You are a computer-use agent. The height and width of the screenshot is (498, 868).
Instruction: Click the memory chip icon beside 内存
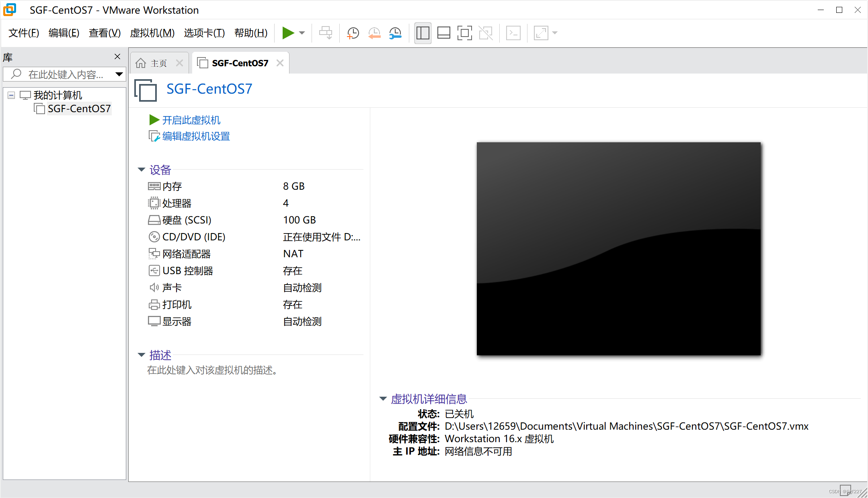point(154,186)
